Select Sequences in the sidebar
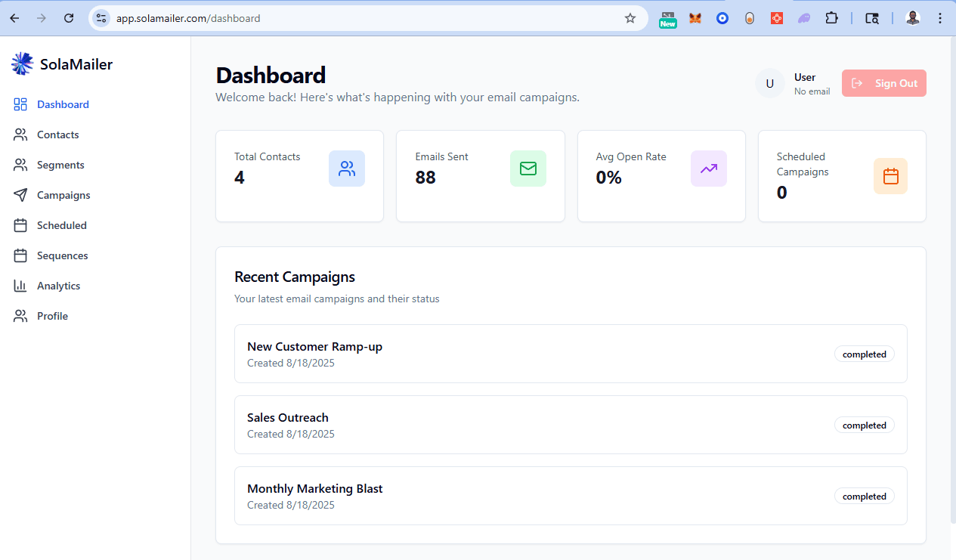This screenshot has height=560, width=956. click(x=62, y=255)
